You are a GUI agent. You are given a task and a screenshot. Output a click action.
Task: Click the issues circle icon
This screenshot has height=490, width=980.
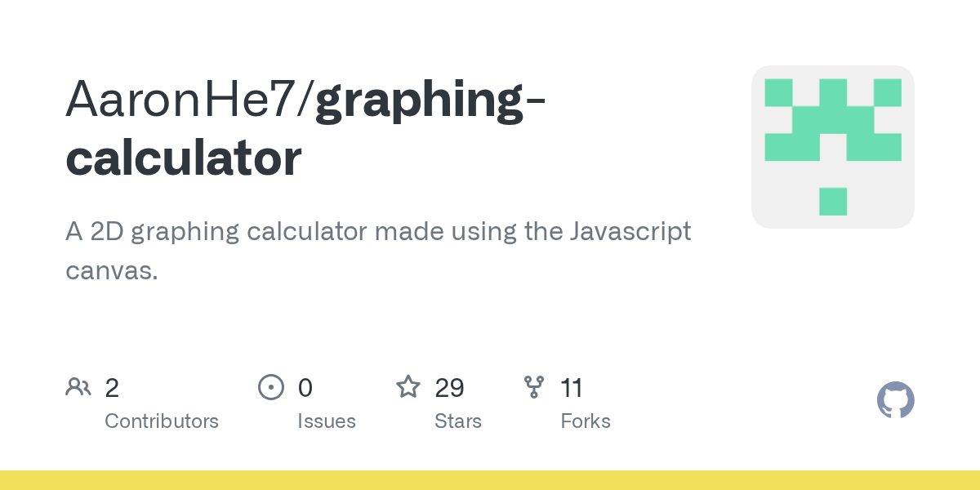point(270,386)
